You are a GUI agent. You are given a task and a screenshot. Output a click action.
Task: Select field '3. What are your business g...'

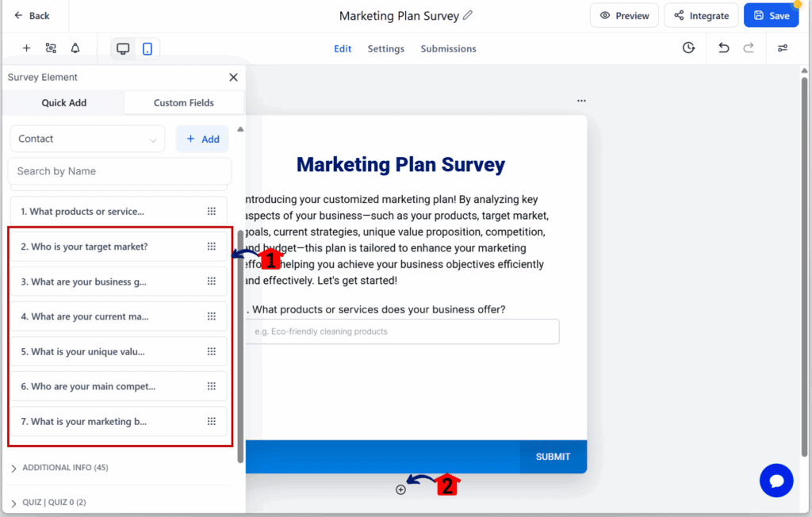119,281
